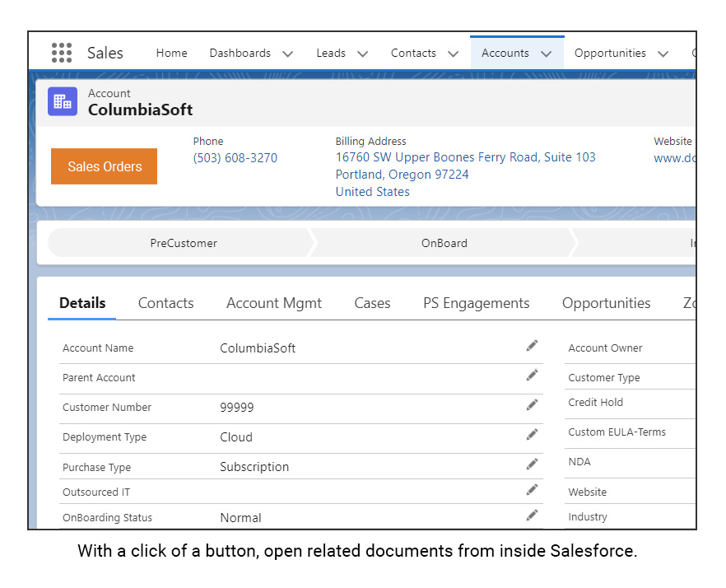Edit Outsourced IT using its pencil icon
The image size is (726, 588).
click(x=532, y=489)
